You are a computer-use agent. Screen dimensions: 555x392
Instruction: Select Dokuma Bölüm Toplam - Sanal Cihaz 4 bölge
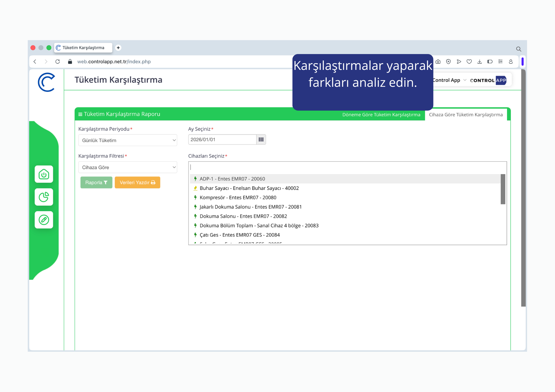pos(345,226)
